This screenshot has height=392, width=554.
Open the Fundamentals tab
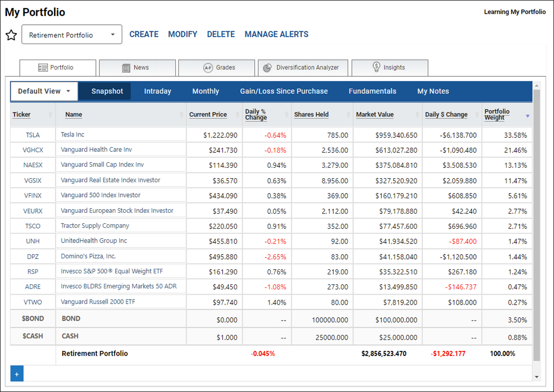372,91
